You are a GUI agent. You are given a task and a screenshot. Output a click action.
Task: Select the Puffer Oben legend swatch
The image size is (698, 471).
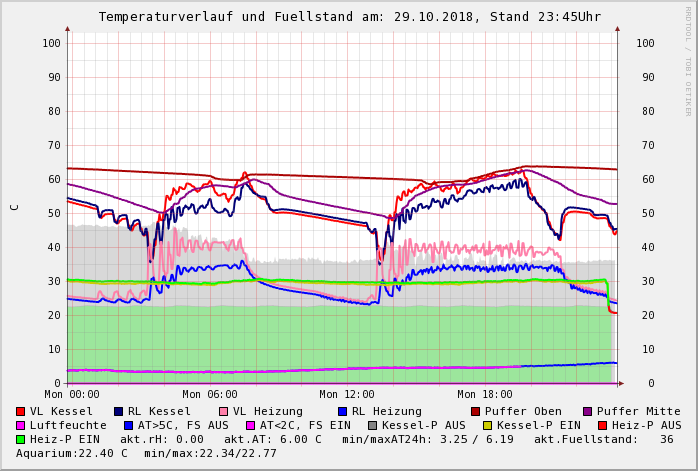tap(475, 411)
